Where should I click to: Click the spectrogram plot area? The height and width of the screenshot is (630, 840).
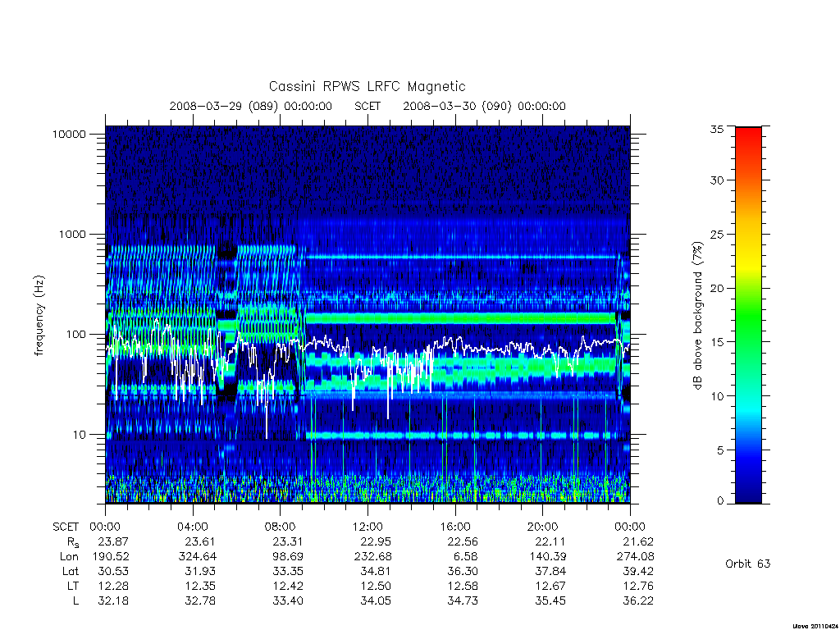click(367, 314)
